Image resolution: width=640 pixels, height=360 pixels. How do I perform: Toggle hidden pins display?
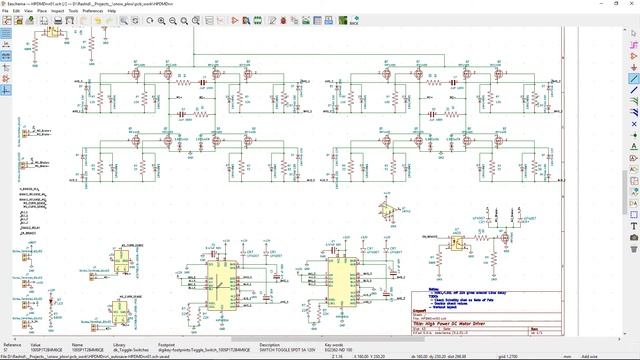pyautogui.click(x=6, y=79)
